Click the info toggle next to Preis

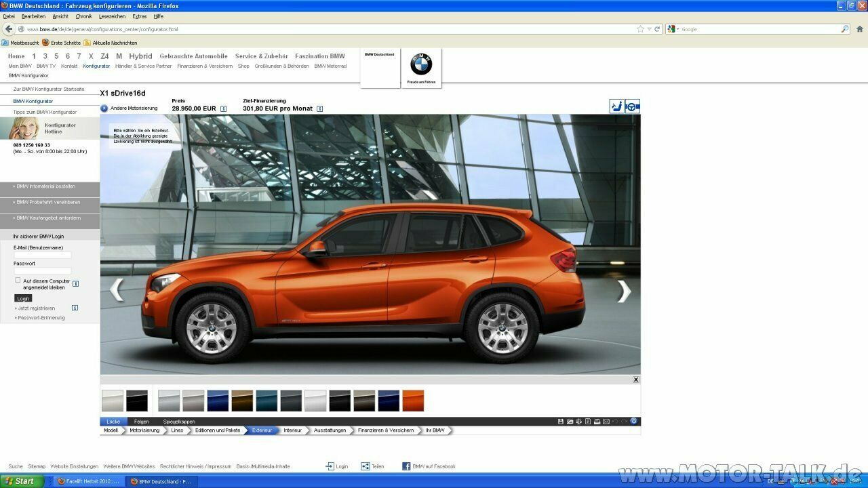(225, 108)
